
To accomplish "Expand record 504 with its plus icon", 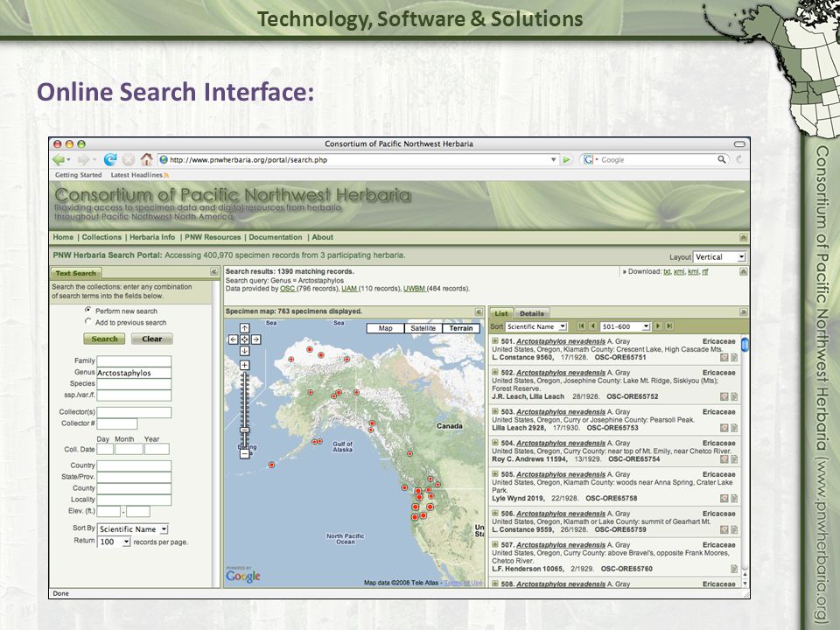I will (x=495, y=443).
